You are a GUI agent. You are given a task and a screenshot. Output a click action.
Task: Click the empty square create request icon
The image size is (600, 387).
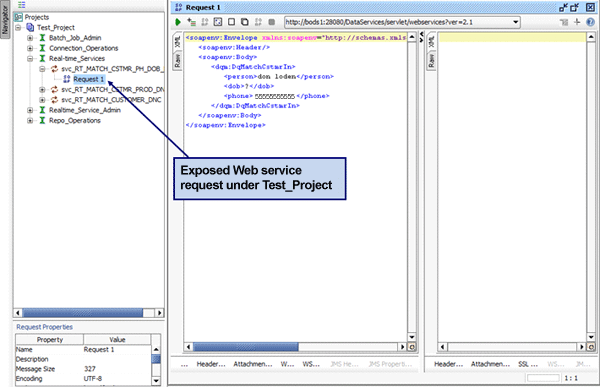pos(232,22)
